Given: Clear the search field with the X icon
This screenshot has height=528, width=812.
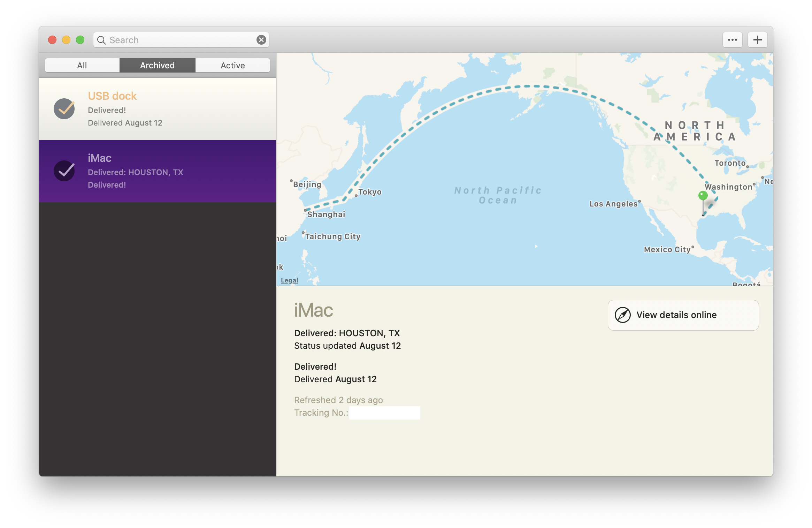Looking at the screenshot, I should click(261, 40).
